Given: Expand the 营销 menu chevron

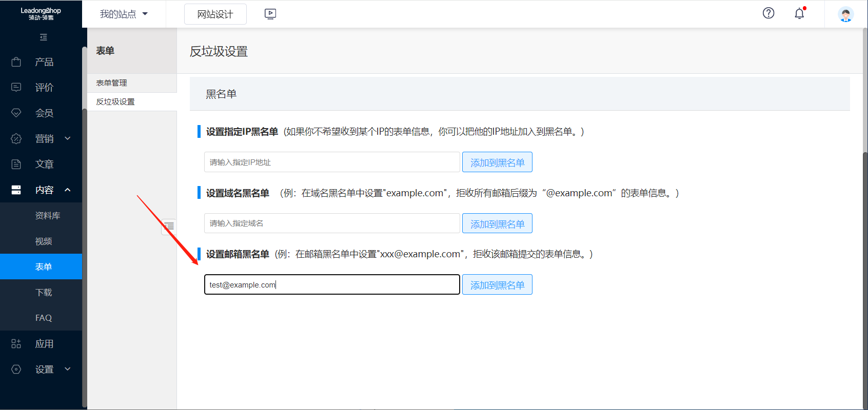Looking at the screenshot, I should pos(68,138).
